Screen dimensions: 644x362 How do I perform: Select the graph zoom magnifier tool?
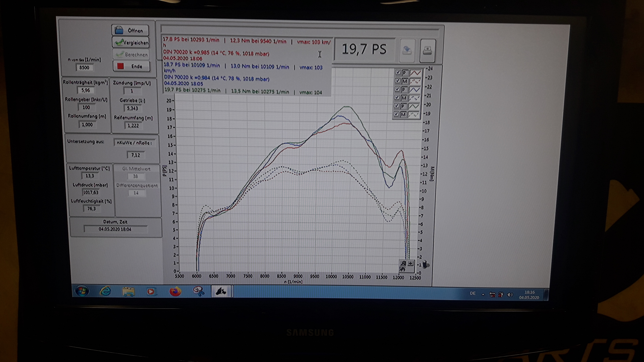403,263
